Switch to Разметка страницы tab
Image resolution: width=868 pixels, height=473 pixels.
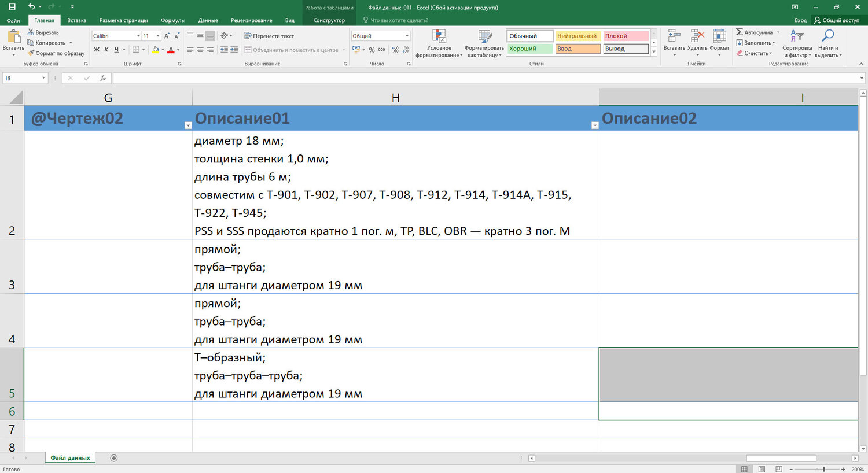[x=123, y=20]
